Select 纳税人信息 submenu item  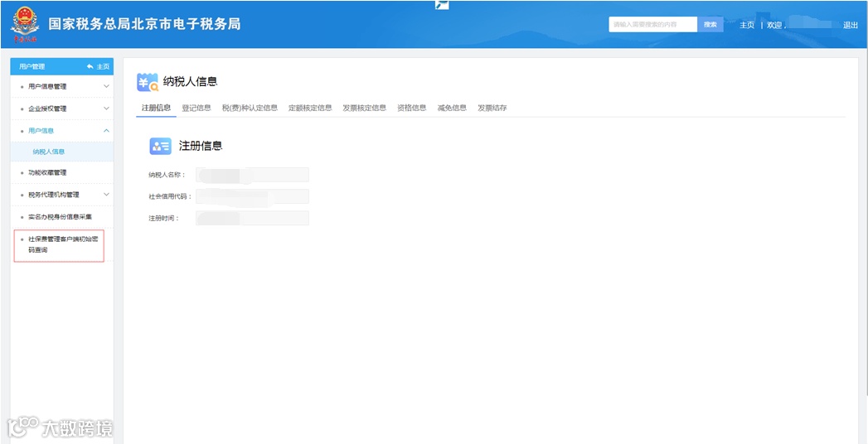(49, 152)
